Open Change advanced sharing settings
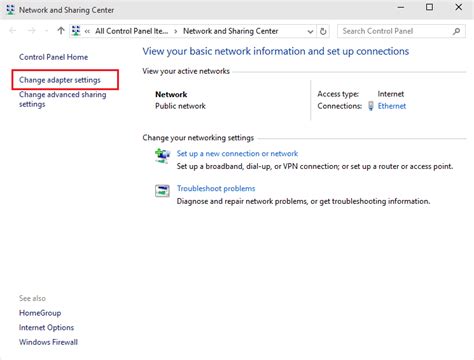 pyautogui.click(x=63, y=99)
